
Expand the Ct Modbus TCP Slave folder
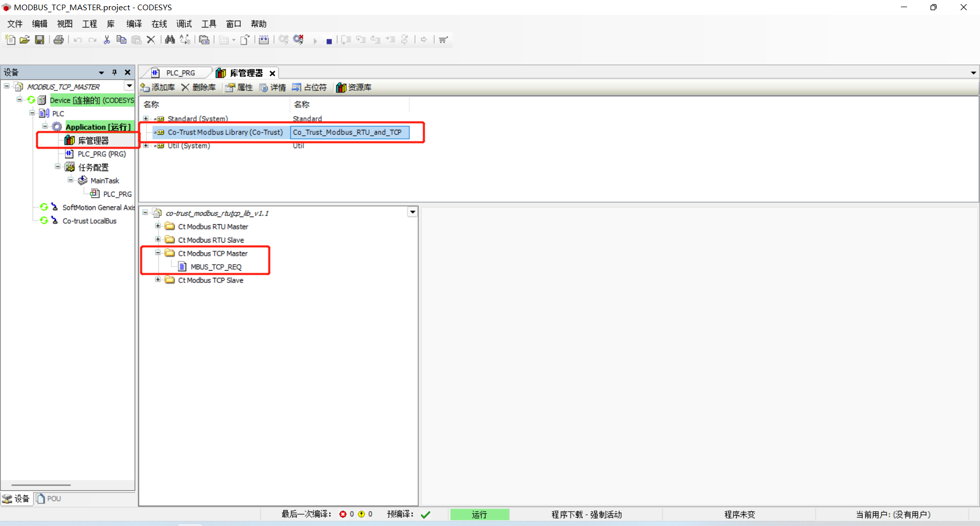pyautogui.click(x=158, y=279)
